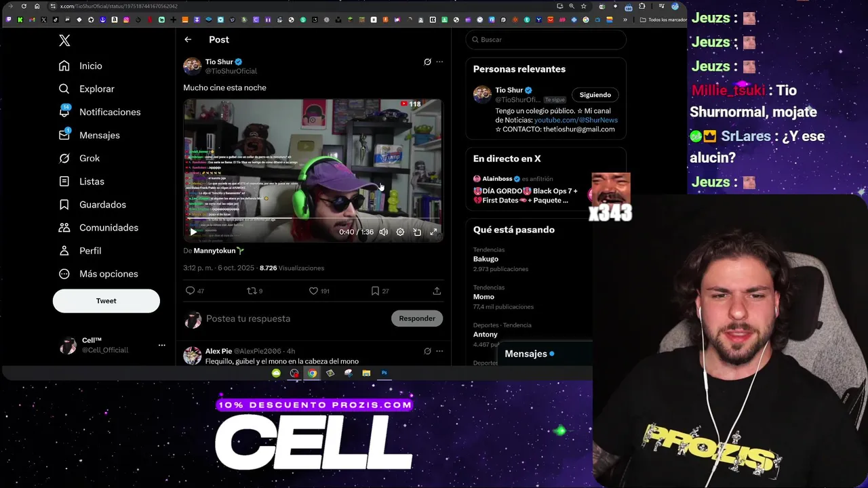Mute the video with volume icon

tap(384, 232)
